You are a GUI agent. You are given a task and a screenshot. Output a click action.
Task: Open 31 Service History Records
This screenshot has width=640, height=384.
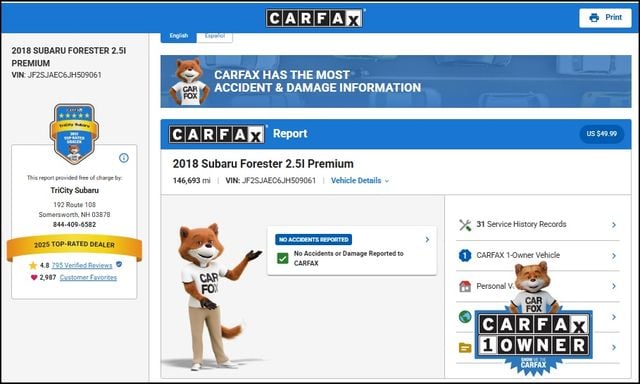538,225
